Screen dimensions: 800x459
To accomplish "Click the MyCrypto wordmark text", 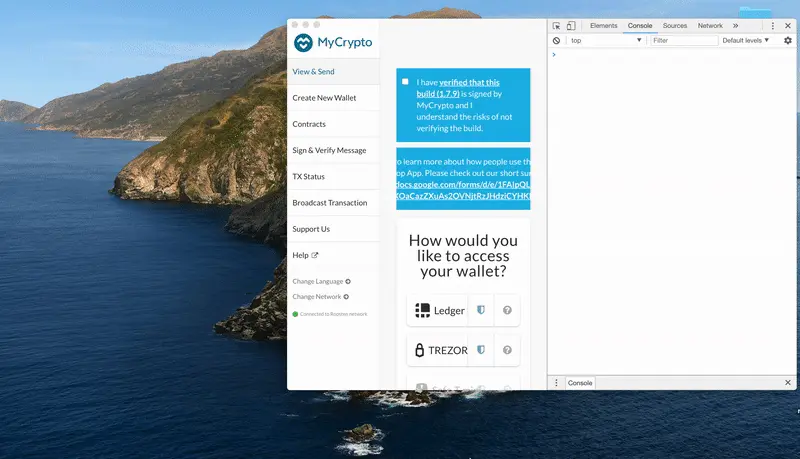I will click(x=345, y=42).
